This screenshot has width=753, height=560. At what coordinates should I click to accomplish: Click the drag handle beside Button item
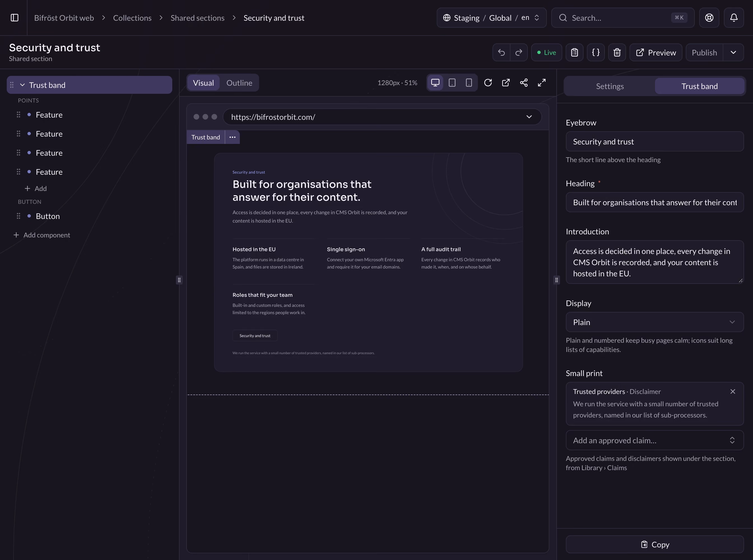[18, 216]
